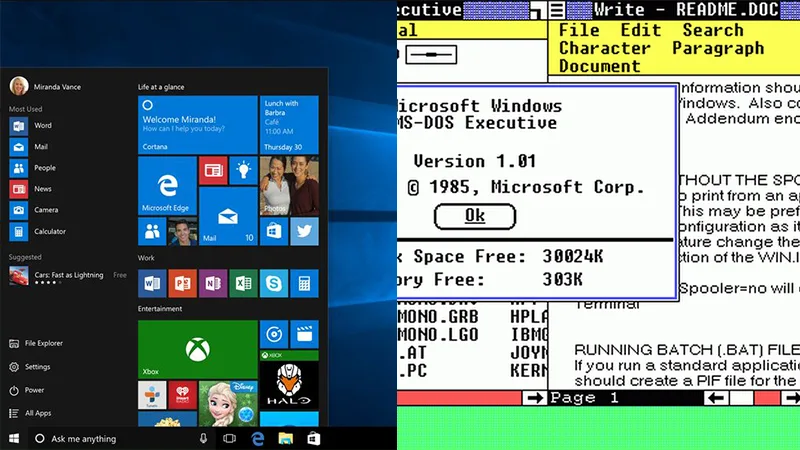
Task: Launch the PowerPoint tile in the Work group
Action: click(x=183, y=283)
